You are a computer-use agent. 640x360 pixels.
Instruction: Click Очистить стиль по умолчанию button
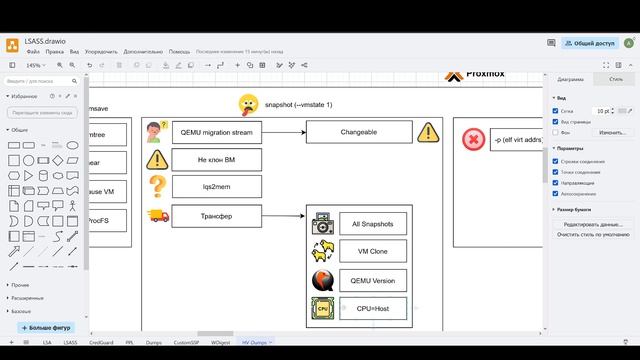click(593, 235)
